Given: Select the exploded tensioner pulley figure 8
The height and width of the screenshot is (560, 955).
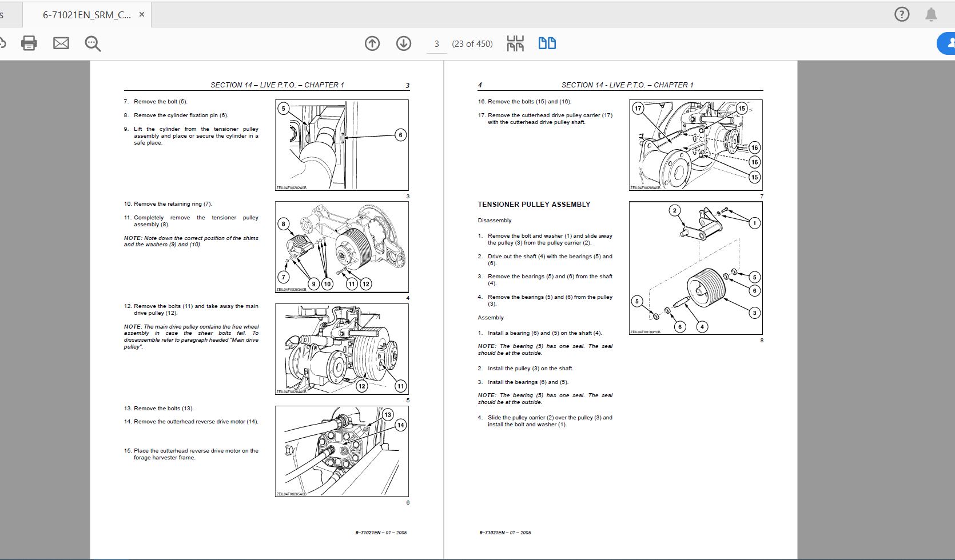Looking at the screenshot, I should click(696, 268).
